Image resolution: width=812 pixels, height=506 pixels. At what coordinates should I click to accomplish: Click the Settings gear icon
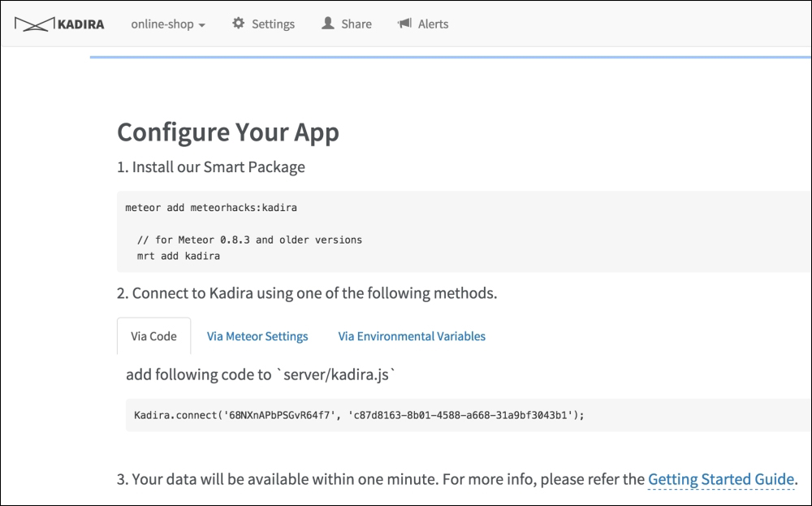[x=238, y=24]
